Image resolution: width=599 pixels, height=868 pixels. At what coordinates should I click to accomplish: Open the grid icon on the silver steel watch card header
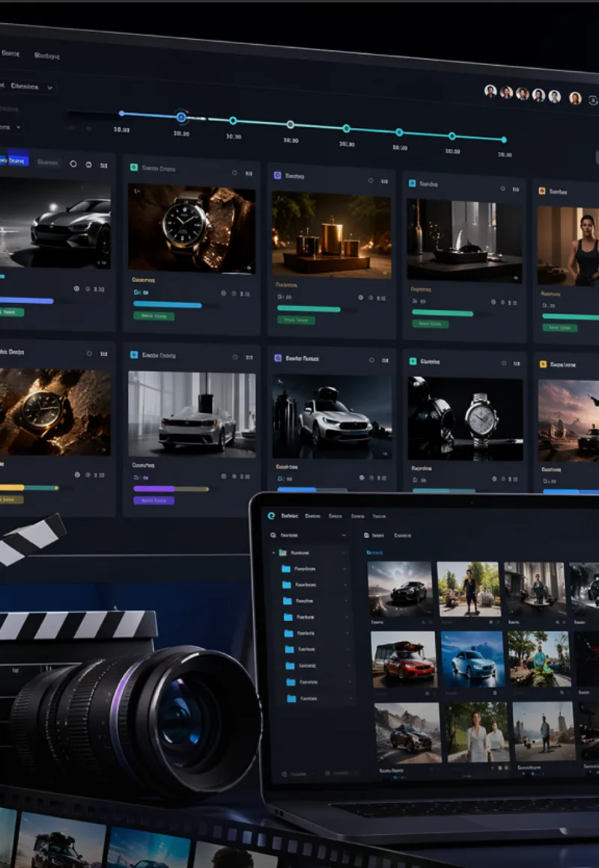517,364
